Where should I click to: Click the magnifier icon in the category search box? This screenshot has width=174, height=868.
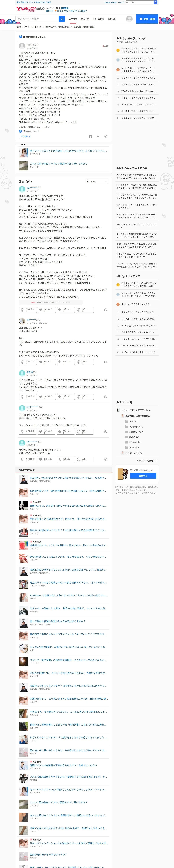click(x=62, y=19)
